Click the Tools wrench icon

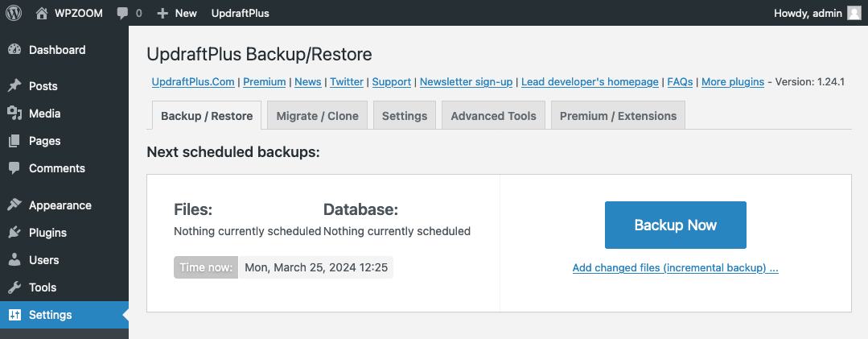click(14, 287)
